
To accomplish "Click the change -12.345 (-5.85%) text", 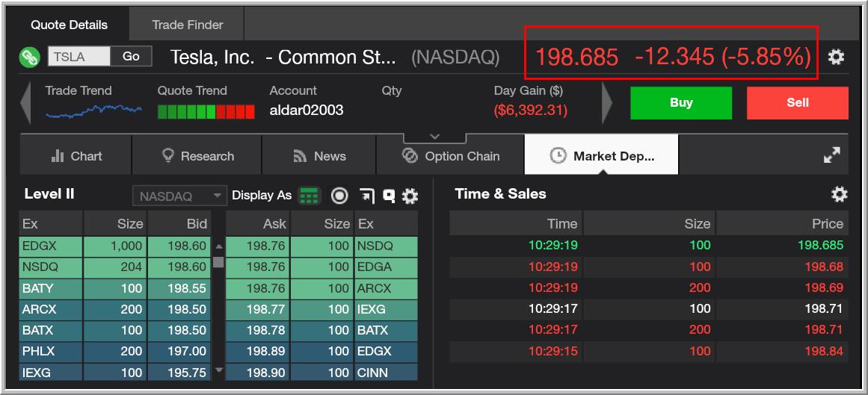I will click(x=723, y=57).
